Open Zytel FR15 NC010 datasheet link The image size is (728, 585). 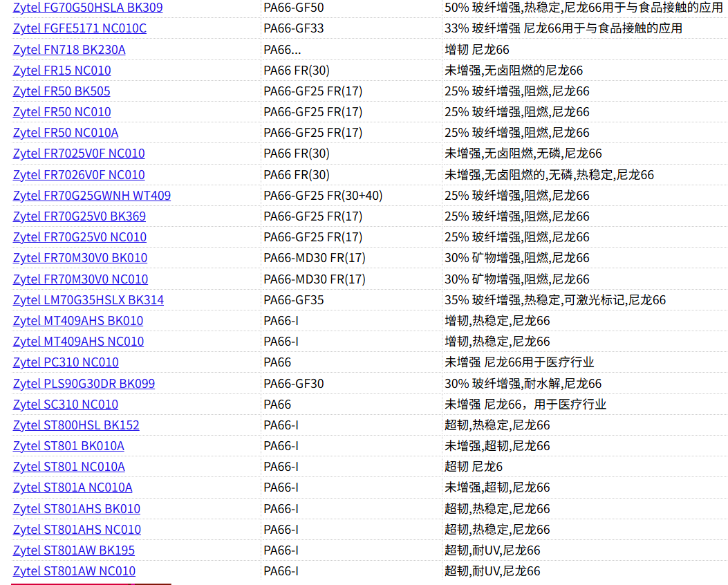62,71
